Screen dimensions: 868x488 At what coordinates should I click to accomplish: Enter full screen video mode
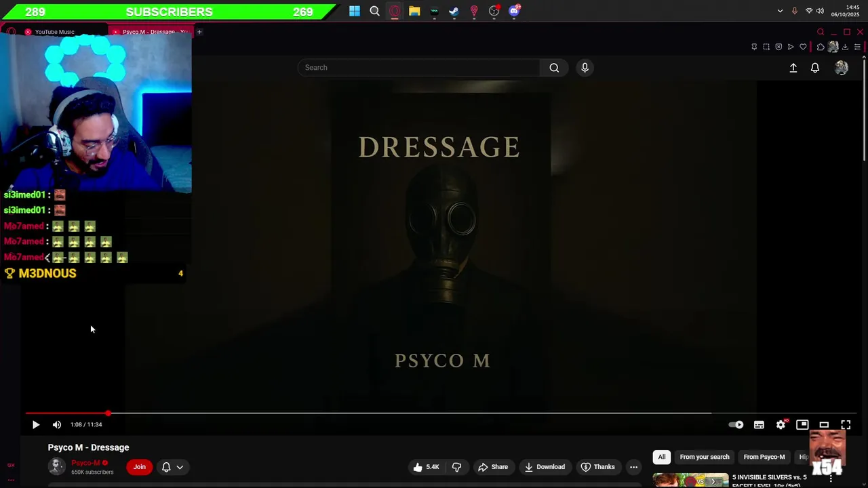coord(846,425)
